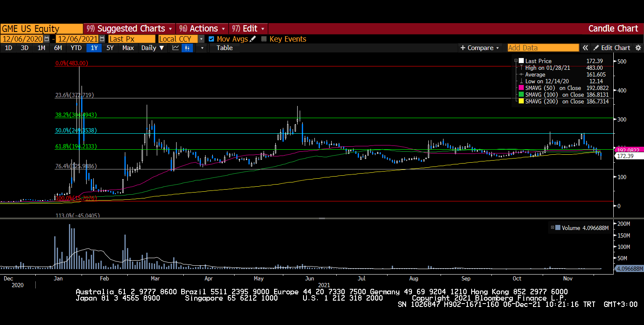The width and height of the screenshot is (644, 325).
Task: Click the 100.0% Fibonacci level label
Action: 76,198
